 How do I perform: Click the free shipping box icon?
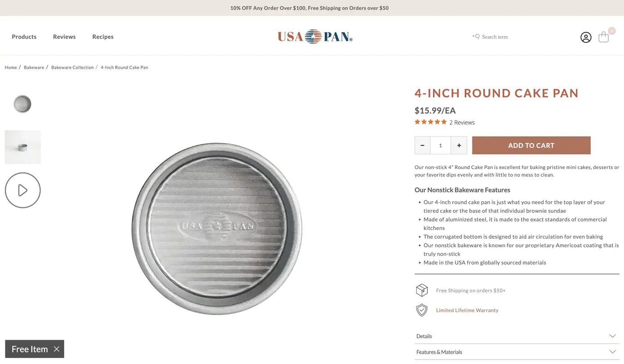pos(422,290)
